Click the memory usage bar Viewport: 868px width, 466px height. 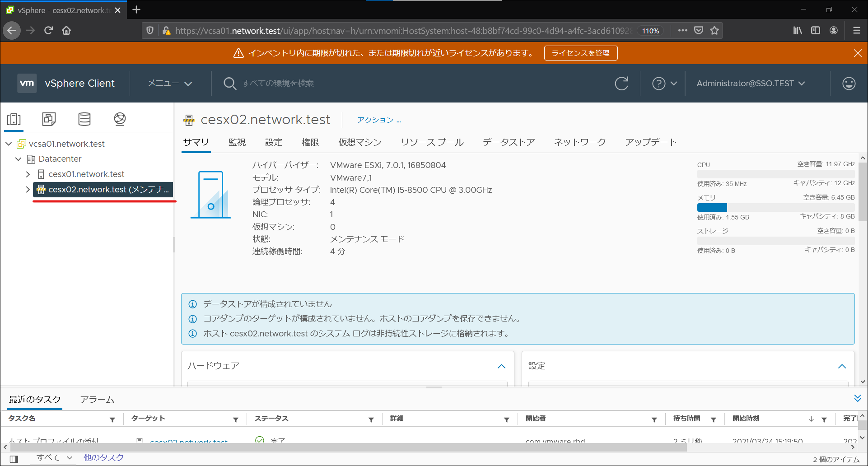coord(776,208)
